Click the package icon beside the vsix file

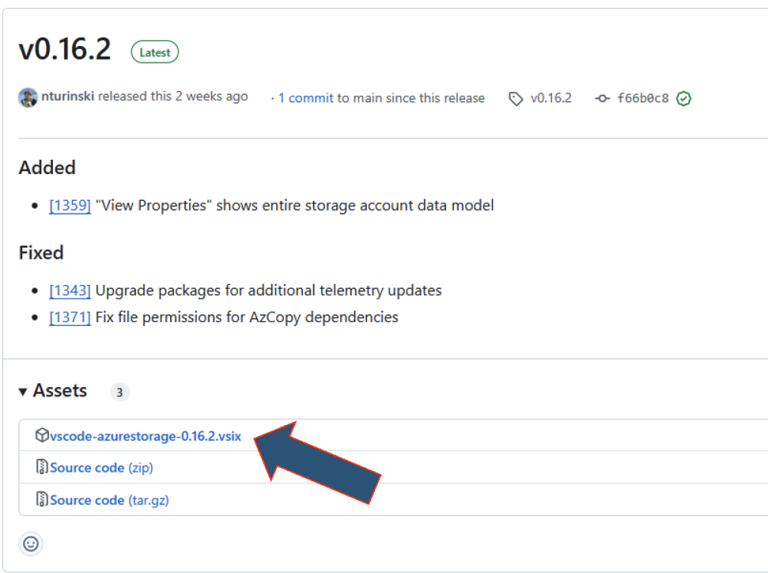42,436
